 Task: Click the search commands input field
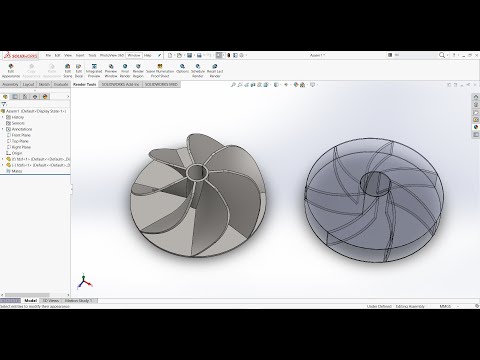click(x=415, y=55)
